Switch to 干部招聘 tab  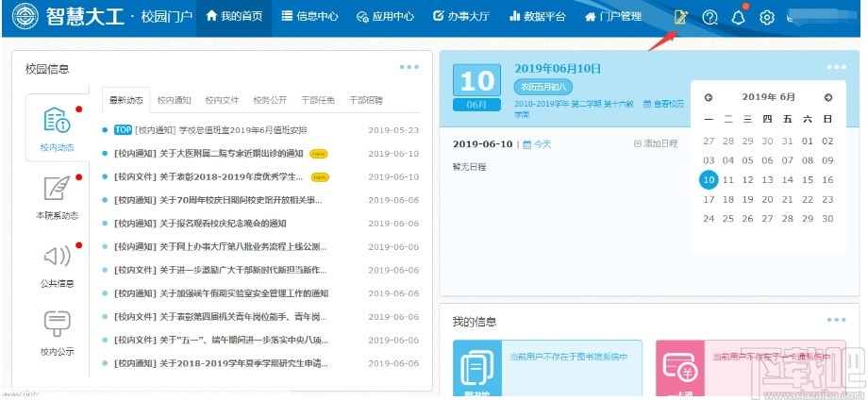point(366,100)
